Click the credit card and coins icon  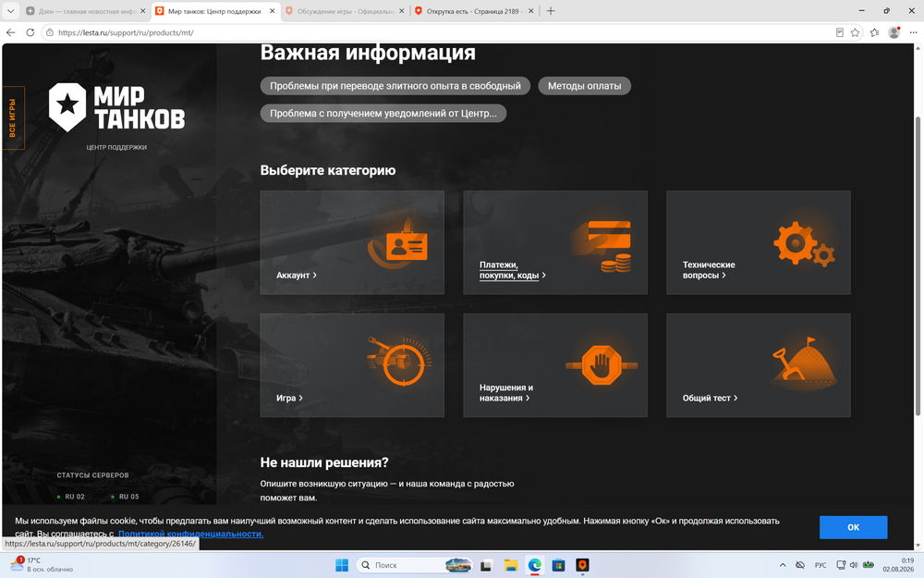[x=602, y=247]
